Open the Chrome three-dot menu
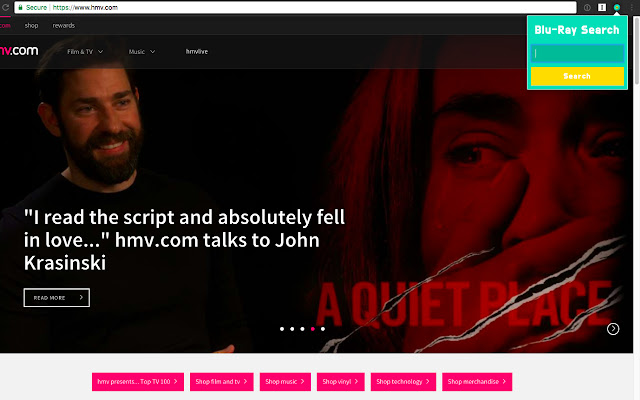 (631, 7)
